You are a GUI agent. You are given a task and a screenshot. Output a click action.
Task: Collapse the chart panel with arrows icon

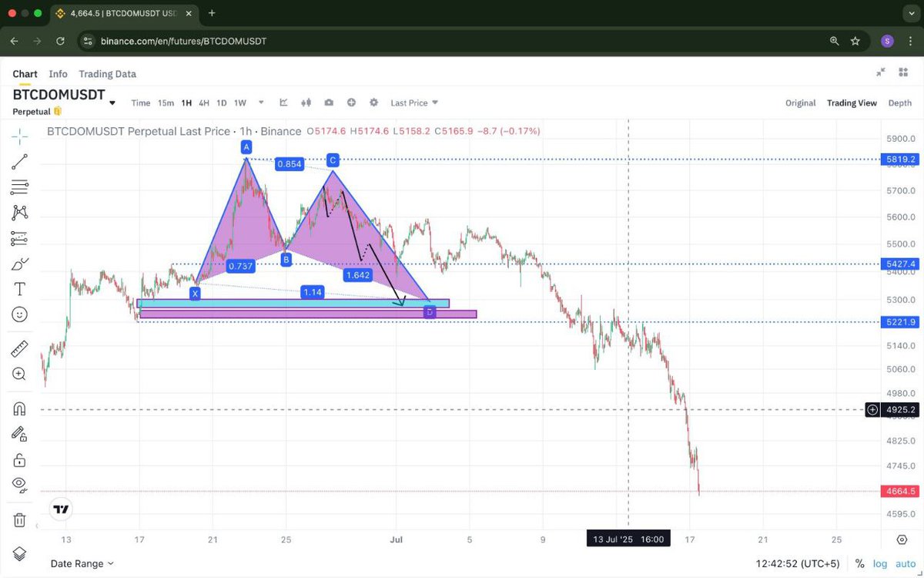click(x=881, y=72)
